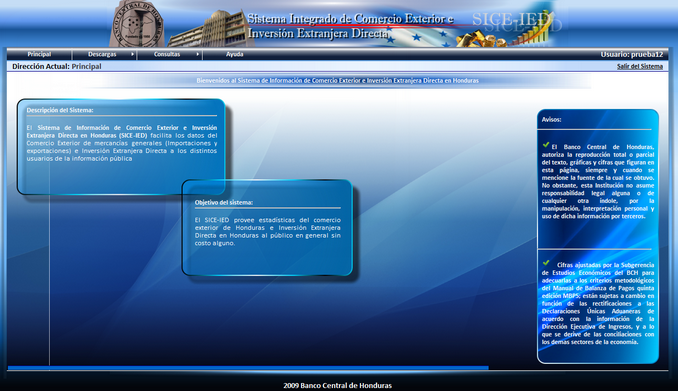Open the Ayuda menu item
This screenshot has width=678, height=391.
click(234, 54)
